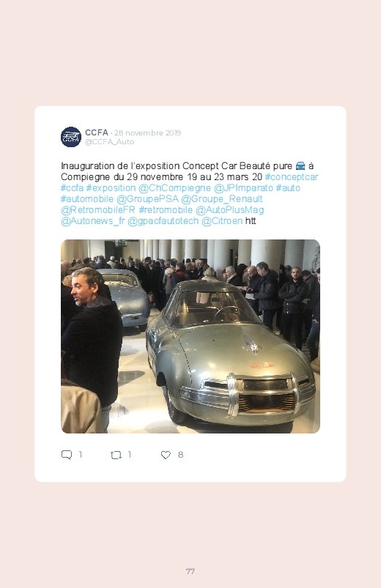Click the CCFA profile avatar
Viewport: 381px width, 588px height.
(71, 137)
